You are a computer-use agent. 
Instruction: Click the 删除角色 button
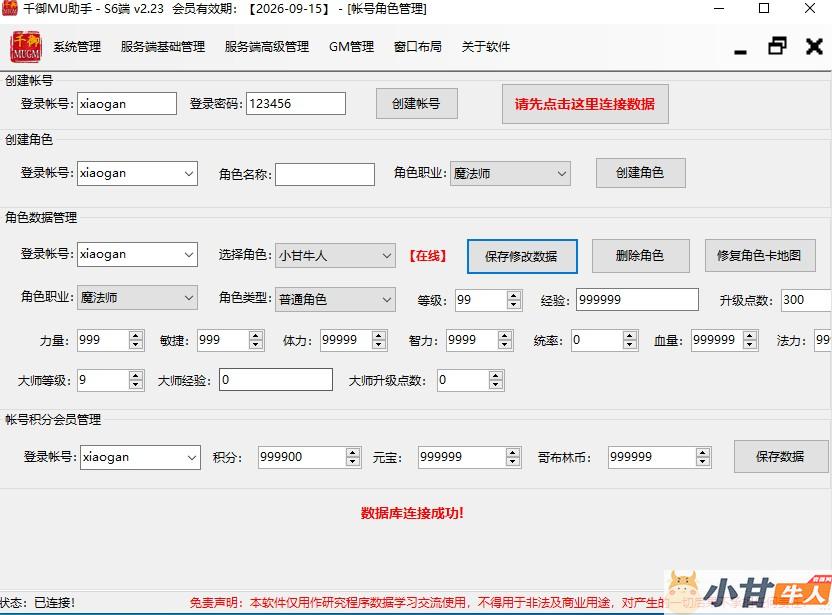pyautogui.click(x=640, y=256)
